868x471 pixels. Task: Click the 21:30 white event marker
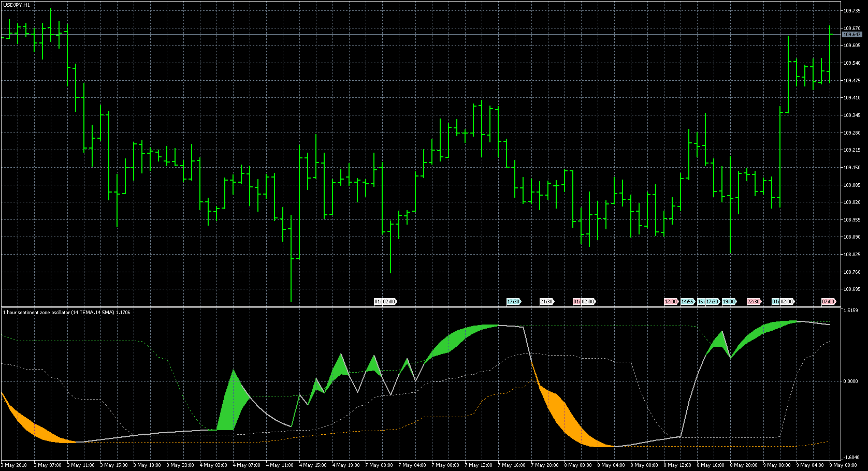[546, 302]
